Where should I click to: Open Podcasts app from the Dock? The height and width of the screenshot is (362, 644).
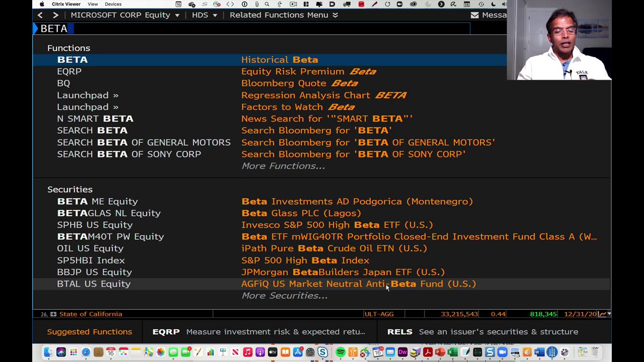(260, 352)
